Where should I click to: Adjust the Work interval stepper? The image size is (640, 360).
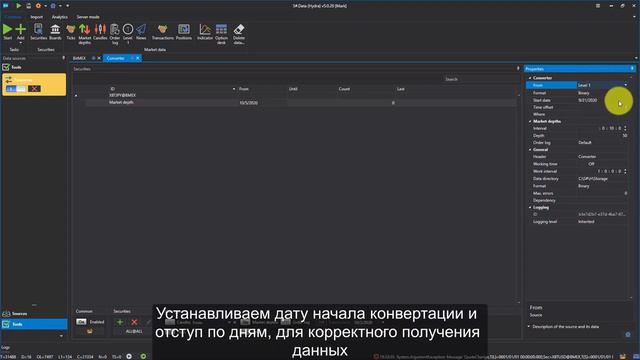[x=625, y=171]
